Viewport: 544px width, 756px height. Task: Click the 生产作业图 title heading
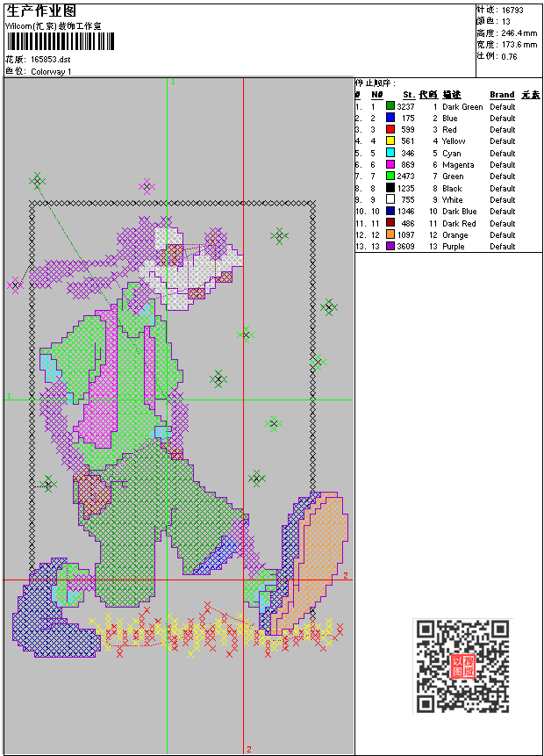[x=41, y=11]
